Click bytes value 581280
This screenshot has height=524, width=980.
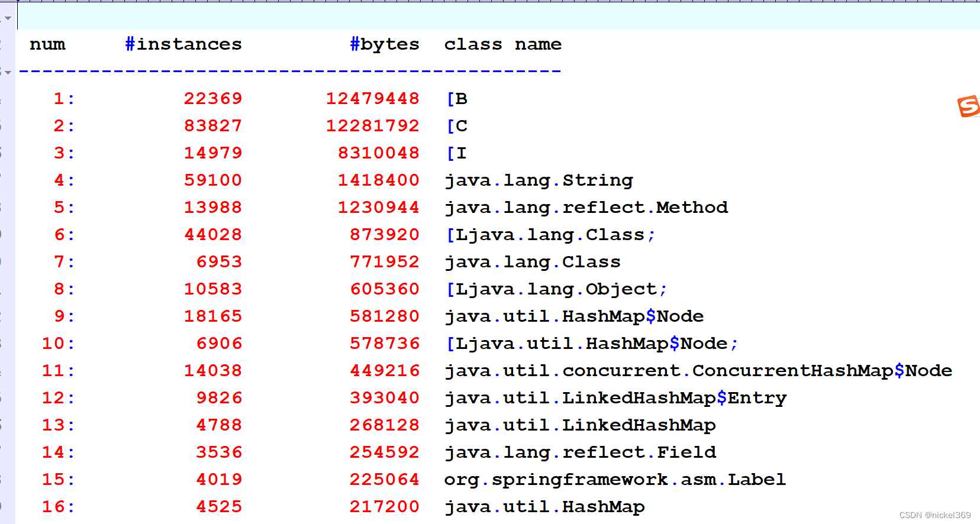[x=385, y=316]
